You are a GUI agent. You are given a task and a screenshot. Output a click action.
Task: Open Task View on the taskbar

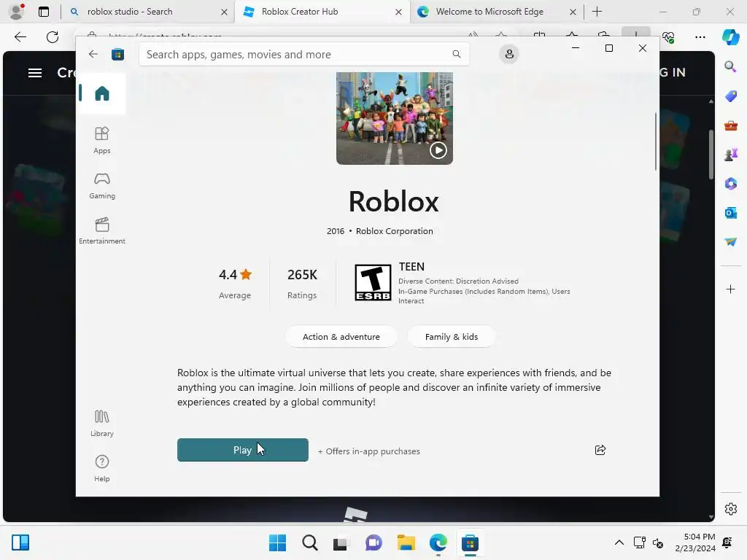(340, 542)
